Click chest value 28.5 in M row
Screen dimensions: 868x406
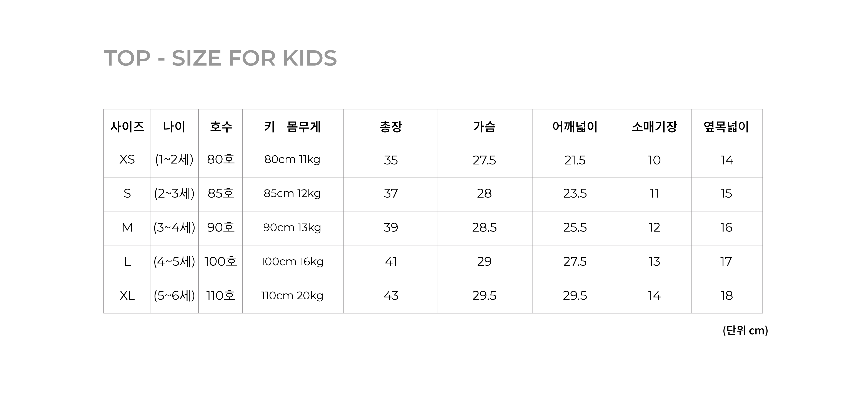[484, 228]
